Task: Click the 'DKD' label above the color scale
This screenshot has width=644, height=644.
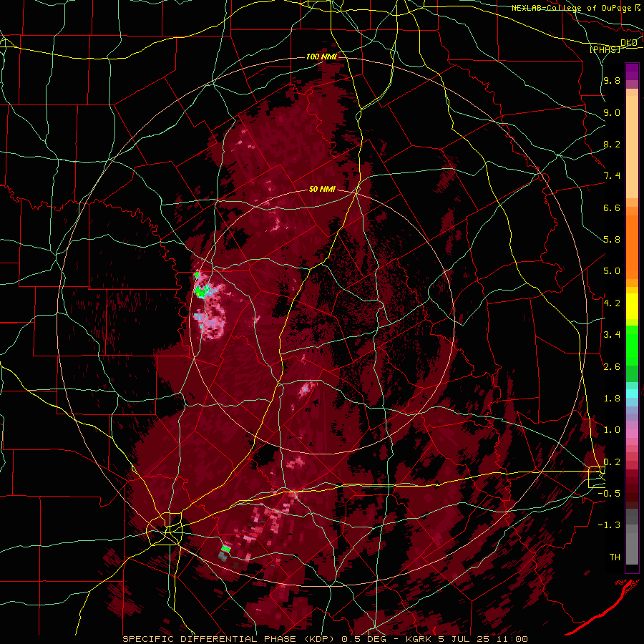Action: (x=629, y=43)
